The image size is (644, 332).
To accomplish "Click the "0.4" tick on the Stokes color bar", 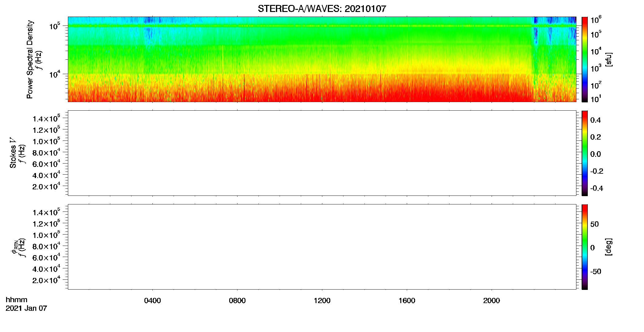I will click(595, 120).
